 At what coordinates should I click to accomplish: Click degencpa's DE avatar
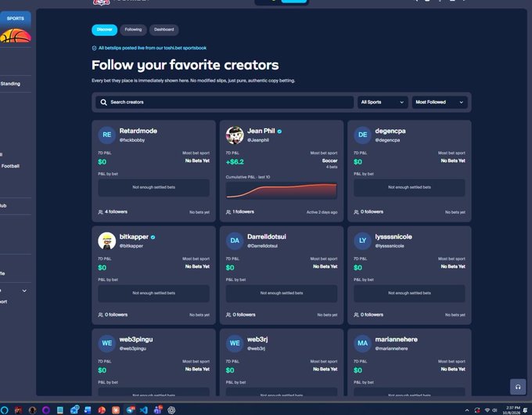pyautogui.click(x=363, y=135)
